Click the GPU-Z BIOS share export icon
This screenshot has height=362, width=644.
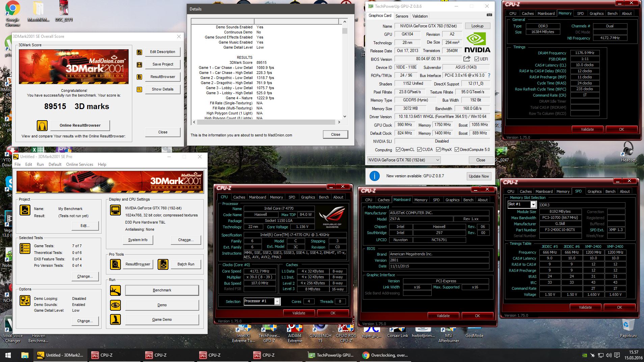coord(467,59)
